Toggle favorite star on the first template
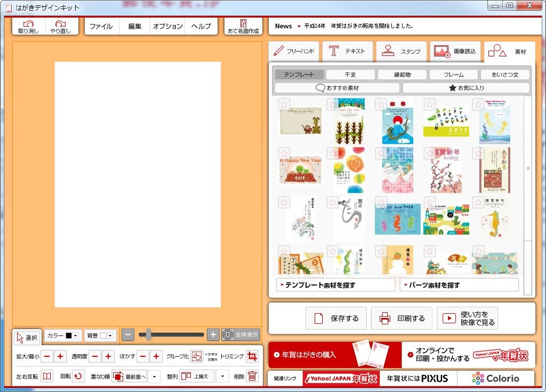Screen dimensions: 546x392 [x=284, y=104]
